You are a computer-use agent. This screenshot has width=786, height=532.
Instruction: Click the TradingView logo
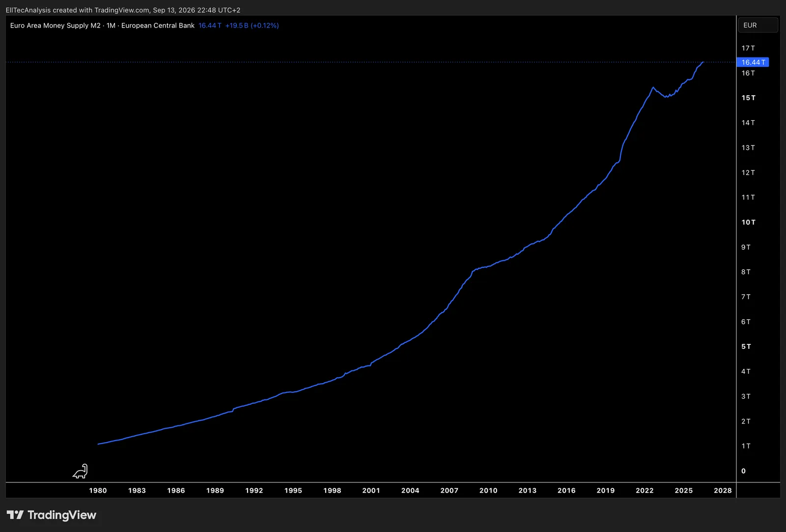pyautogui.click(x=52, y=515)
